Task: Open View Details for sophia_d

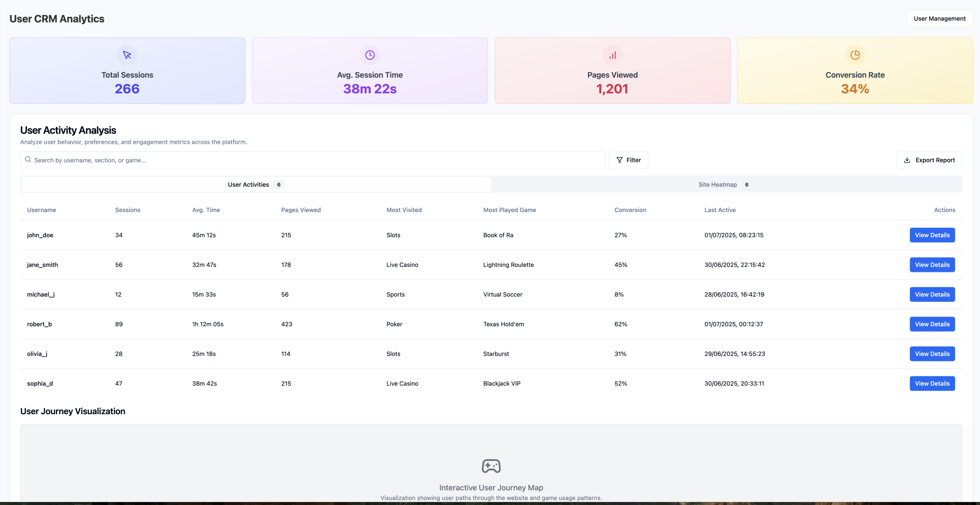Action: coord(932,383)
